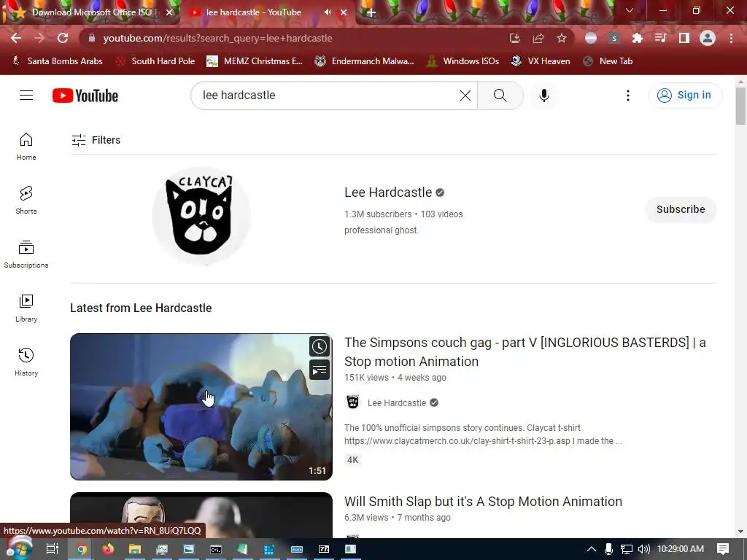Subscribe to Lee Hardcastle channel
The image size is (747, 560).
pyautogui.click(x=681, y=209)
